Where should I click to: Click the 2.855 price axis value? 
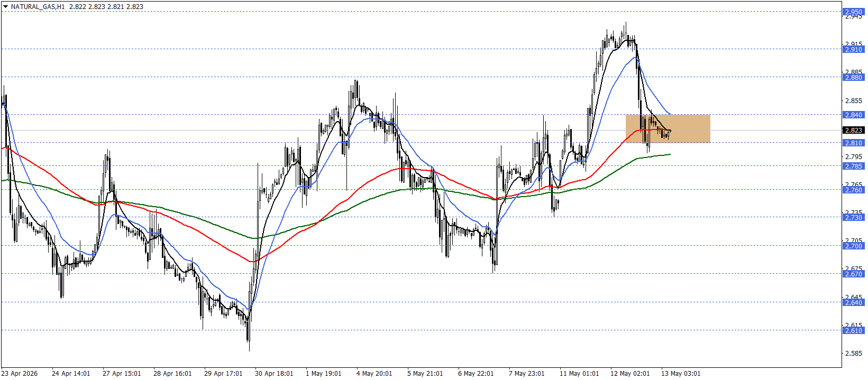(x=854, y=100)
